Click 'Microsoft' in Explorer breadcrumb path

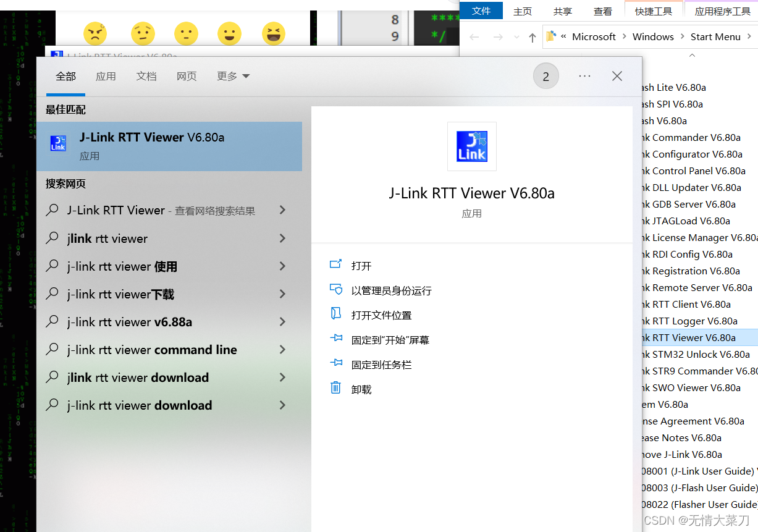pos(594,36)
